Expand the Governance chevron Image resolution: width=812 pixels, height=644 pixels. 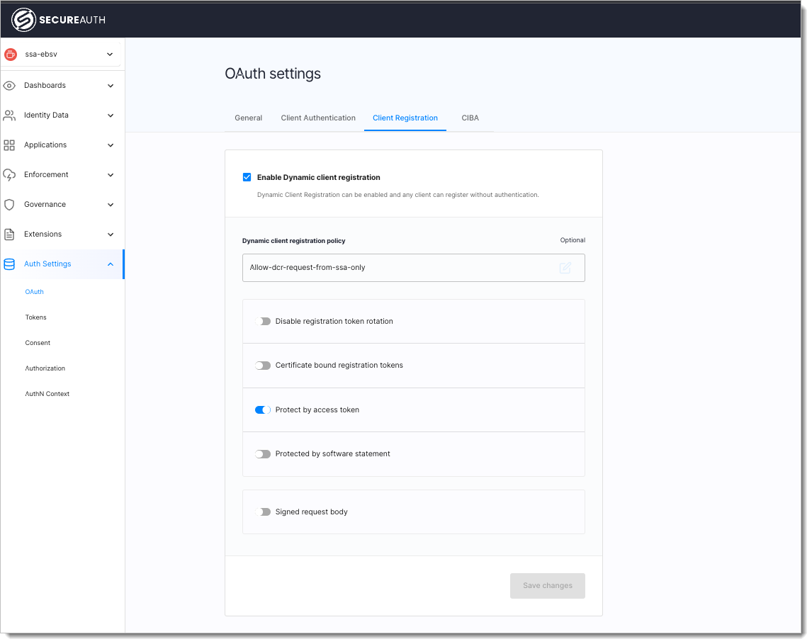click(111, 205)
